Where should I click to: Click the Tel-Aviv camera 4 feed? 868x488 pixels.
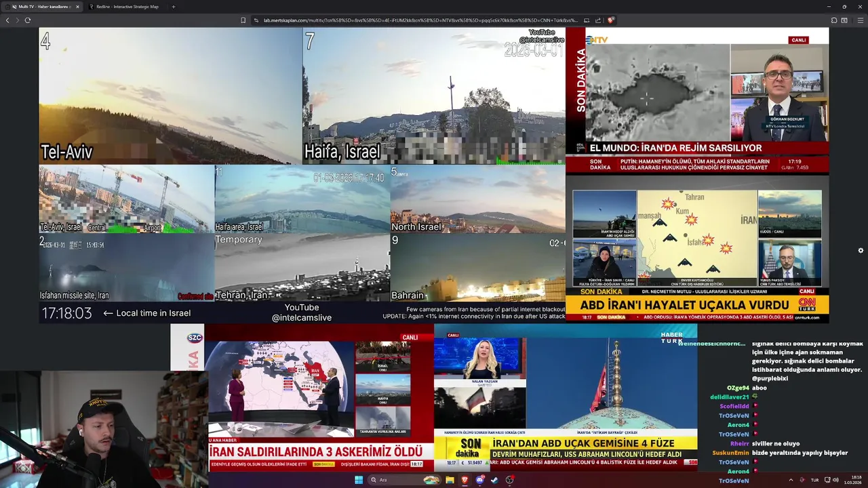coord(170,96)
